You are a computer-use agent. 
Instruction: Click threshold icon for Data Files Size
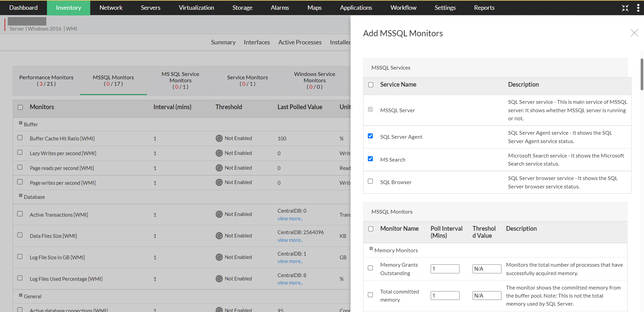(219, 236)
